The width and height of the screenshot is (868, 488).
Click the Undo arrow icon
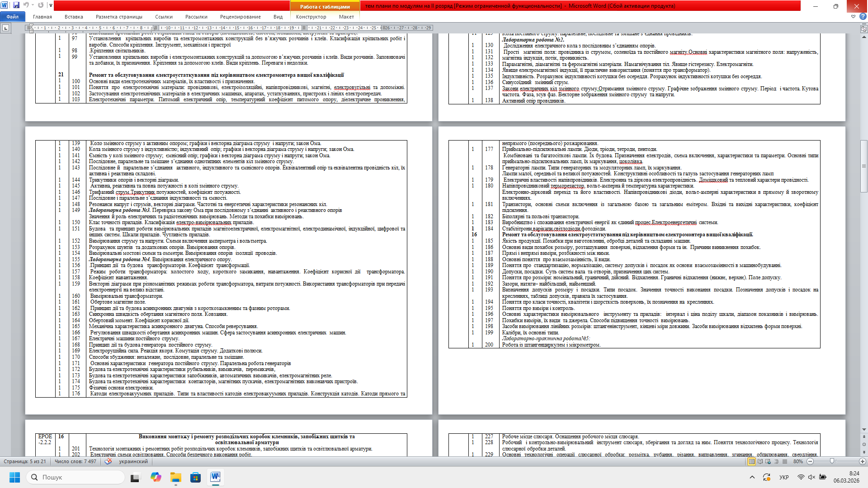[26, 5]
